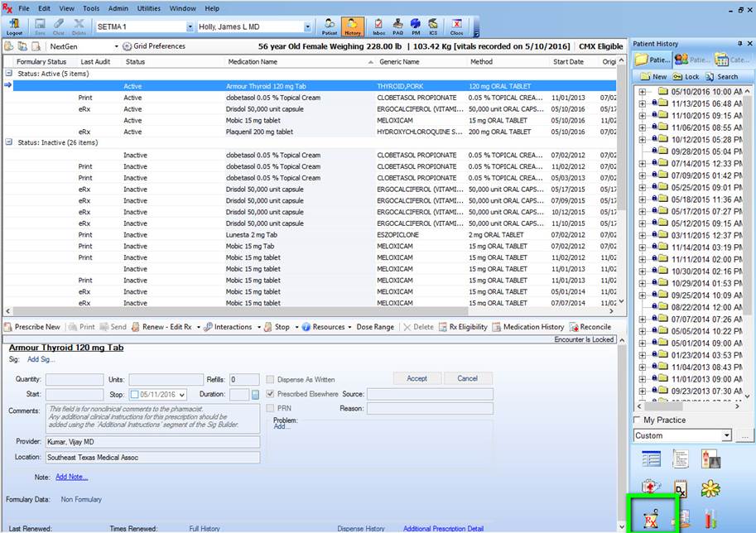This screenshot has height=533, width=756.
Task: Click the Close toolbar icon with red X
Action: tap(456, 26)
